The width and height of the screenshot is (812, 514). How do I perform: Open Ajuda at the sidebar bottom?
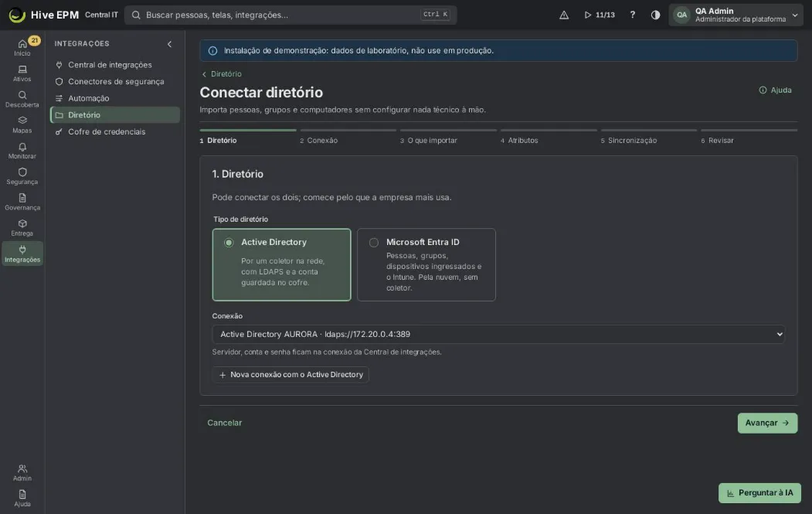[x=22, y=498]
